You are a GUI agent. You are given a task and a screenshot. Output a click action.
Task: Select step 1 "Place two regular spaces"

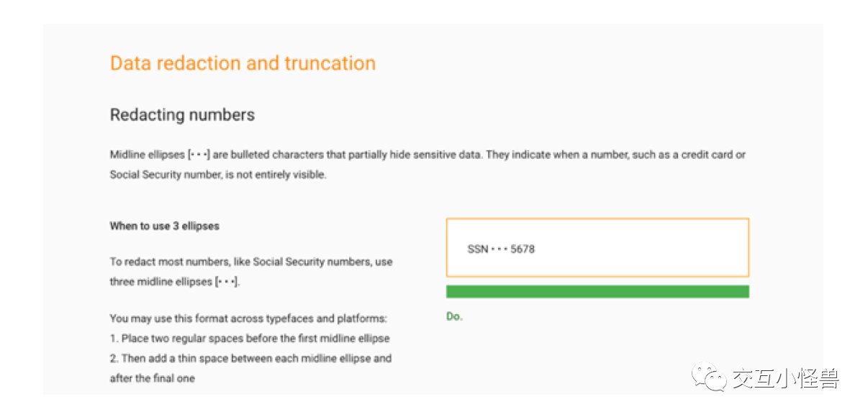pos(250,338)
